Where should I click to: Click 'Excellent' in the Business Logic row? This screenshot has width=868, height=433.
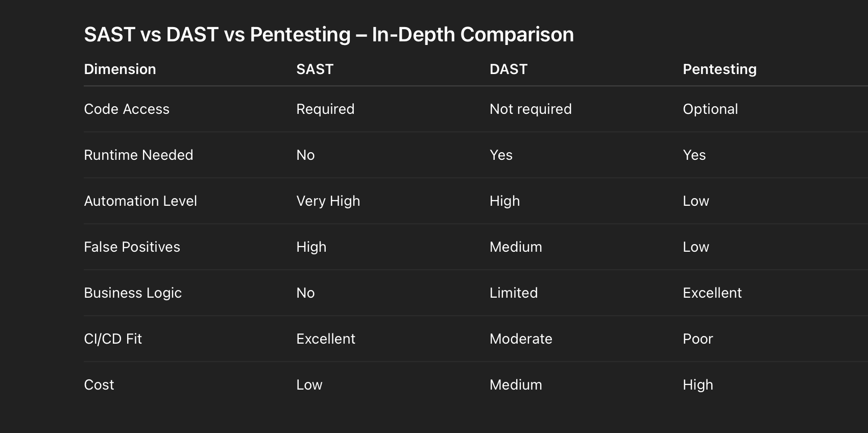pyautogui.click(x=712, y=293)
